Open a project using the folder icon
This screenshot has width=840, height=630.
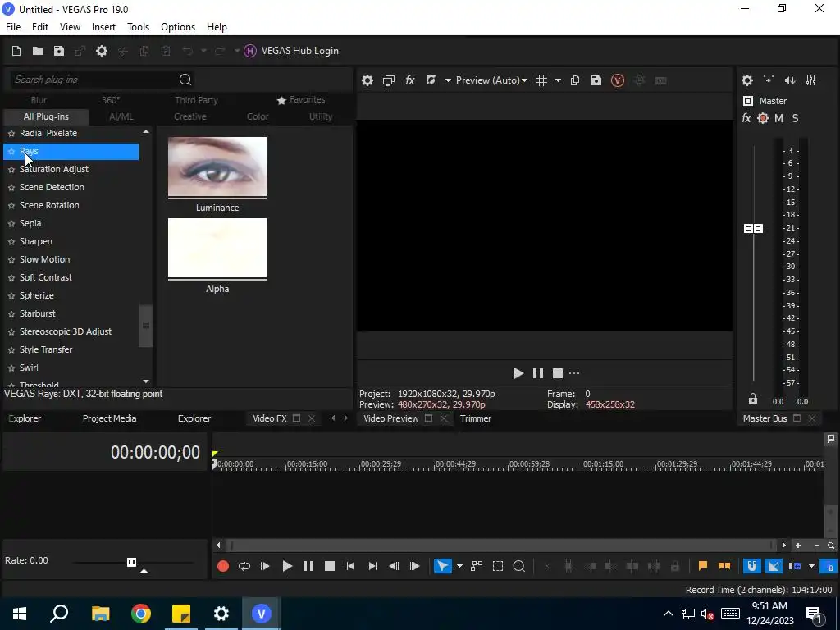point(38,51)
